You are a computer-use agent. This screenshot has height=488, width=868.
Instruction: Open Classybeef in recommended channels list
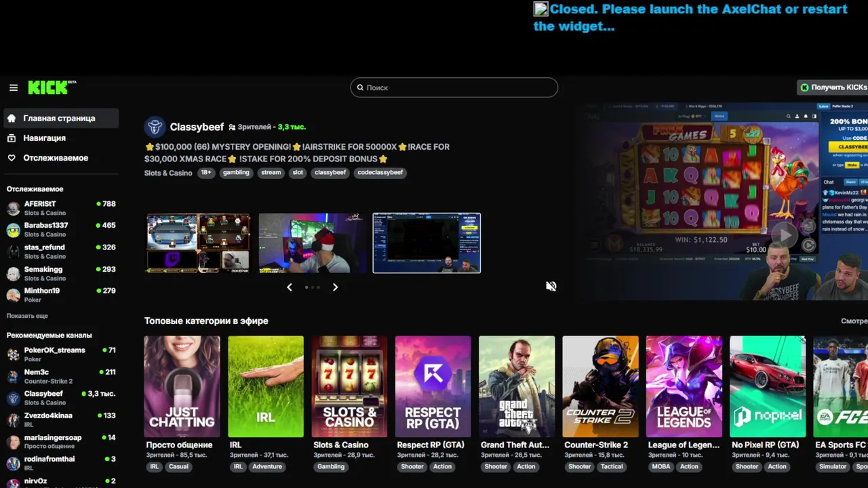click(x=61, y=398)
